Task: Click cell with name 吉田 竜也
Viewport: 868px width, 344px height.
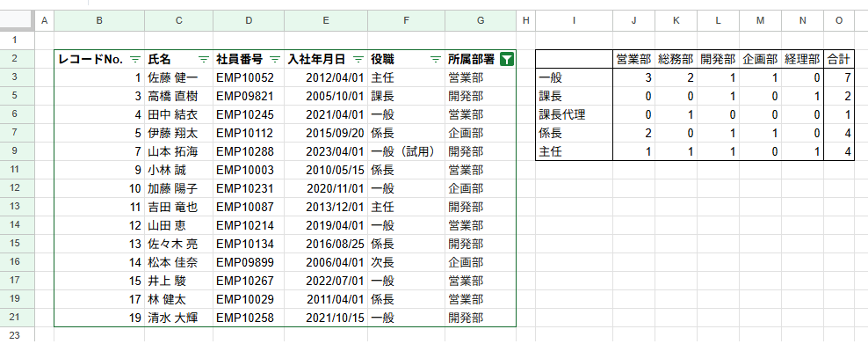Action: point(179,207)
